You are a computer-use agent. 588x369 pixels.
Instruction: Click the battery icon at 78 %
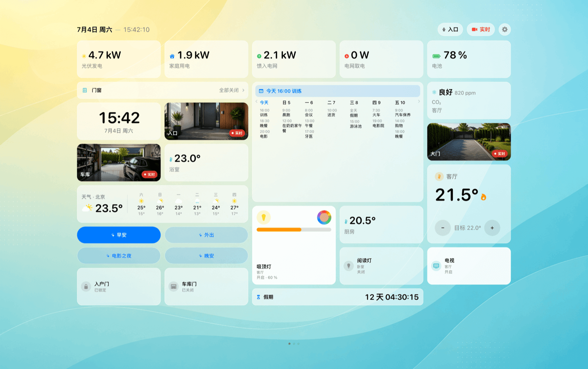coord(436,56)
